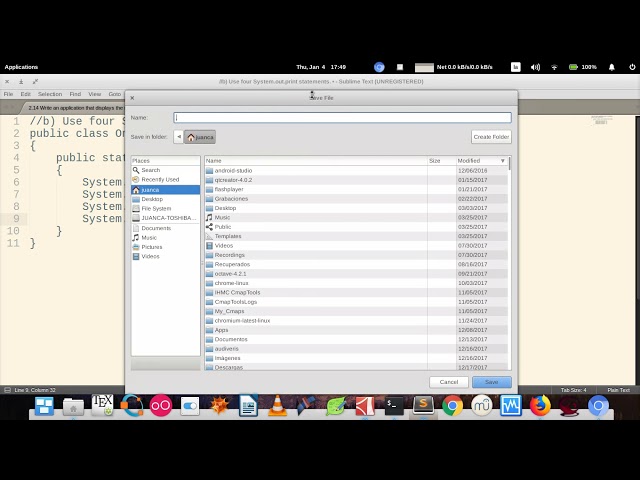Sort files by Size column header
Image resolution: width=640 pixels, height=480 pixels.
[x=442, y=161]
